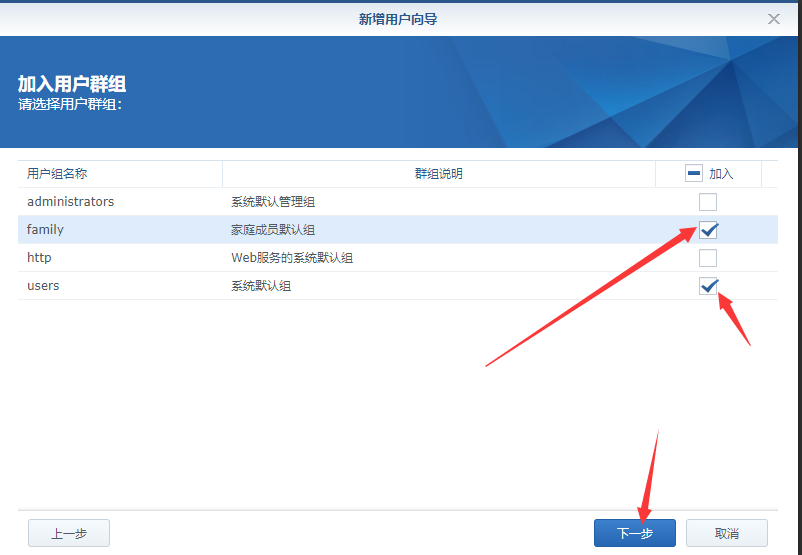The width and height of the screenshot is (802, 555).
Task: Click the 新增用户向导 title text
Action: (398, 19)
